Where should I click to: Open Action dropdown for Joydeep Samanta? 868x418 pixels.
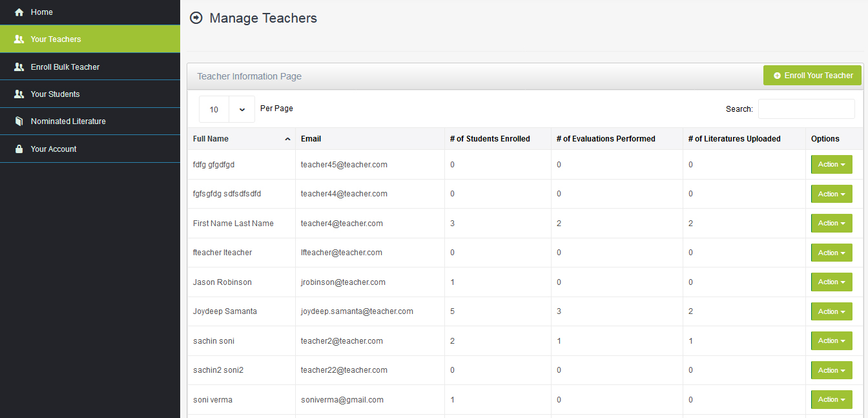tap(832, 311)
